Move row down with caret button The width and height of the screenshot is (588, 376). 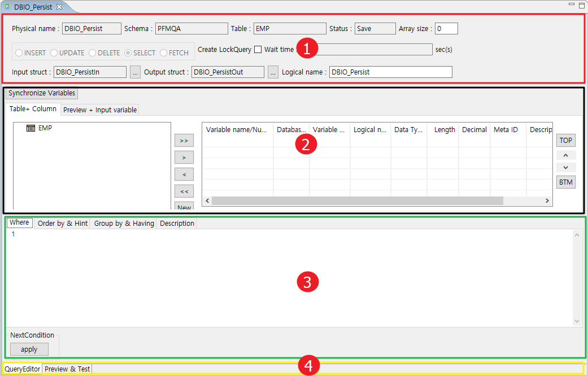pyautogui.click(x=566, y=168)
